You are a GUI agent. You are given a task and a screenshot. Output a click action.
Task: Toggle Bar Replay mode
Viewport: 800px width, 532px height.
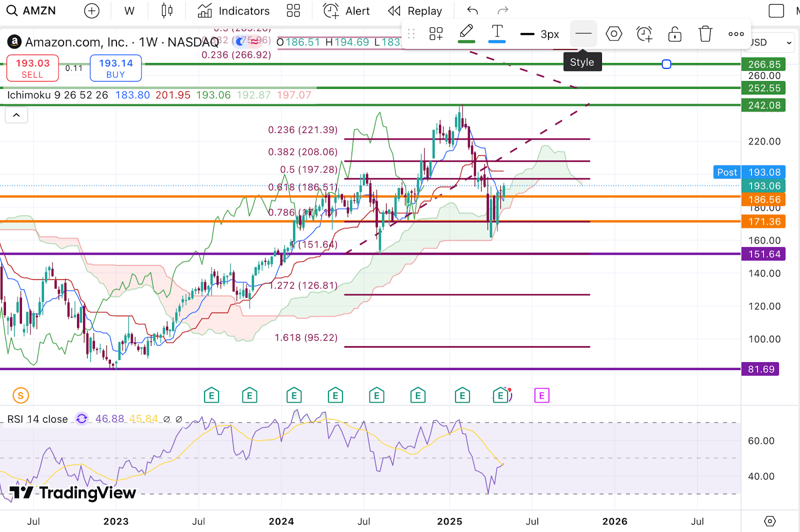click(415, 11)
